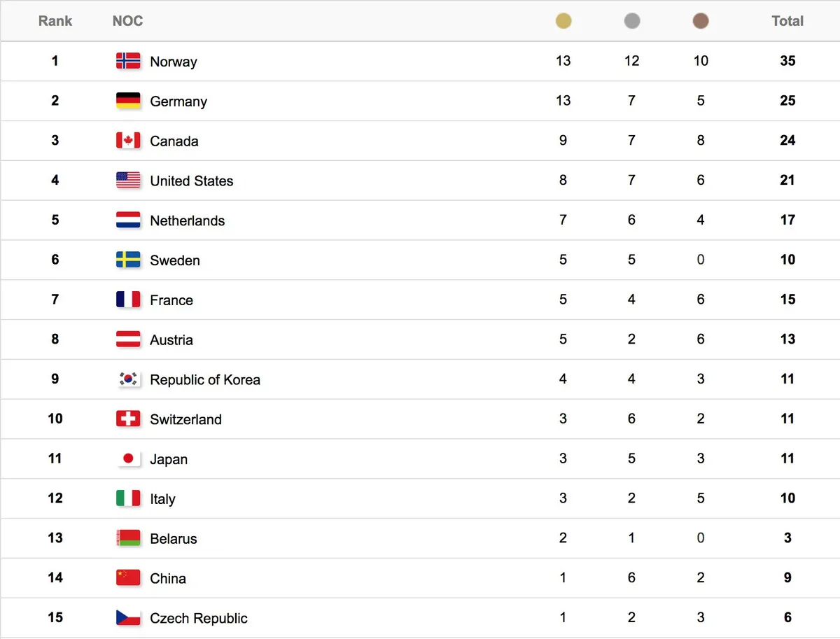Sort by silver medal column icon
840x639 pixels.
pos(632,21)
